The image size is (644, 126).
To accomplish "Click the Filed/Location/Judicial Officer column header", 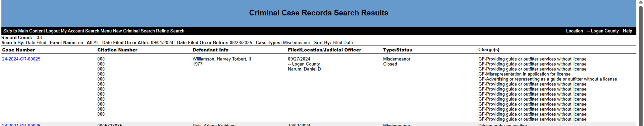I will 324,50.
